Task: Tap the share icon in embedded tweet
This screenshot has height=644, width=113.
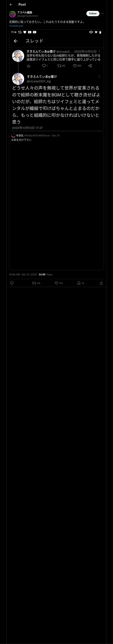Action: click(90, 66)
